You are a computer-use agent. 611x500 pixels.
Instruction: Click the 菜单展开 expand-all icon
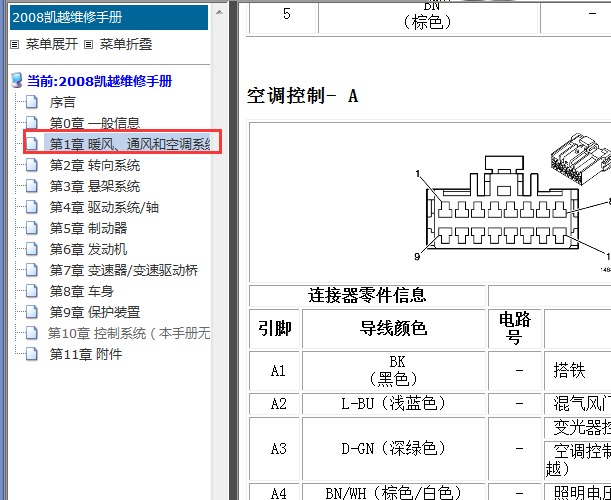pos(14,44)
